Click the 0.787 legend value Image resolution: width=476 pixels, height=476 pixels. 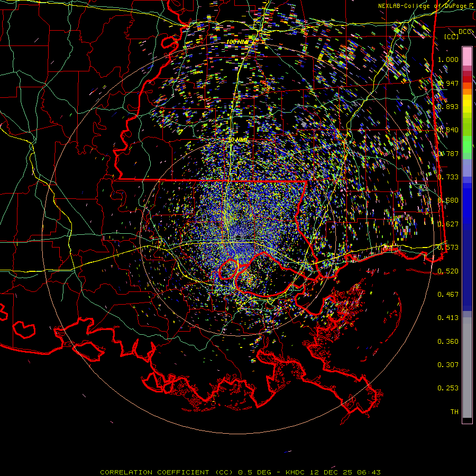[448, 153]
